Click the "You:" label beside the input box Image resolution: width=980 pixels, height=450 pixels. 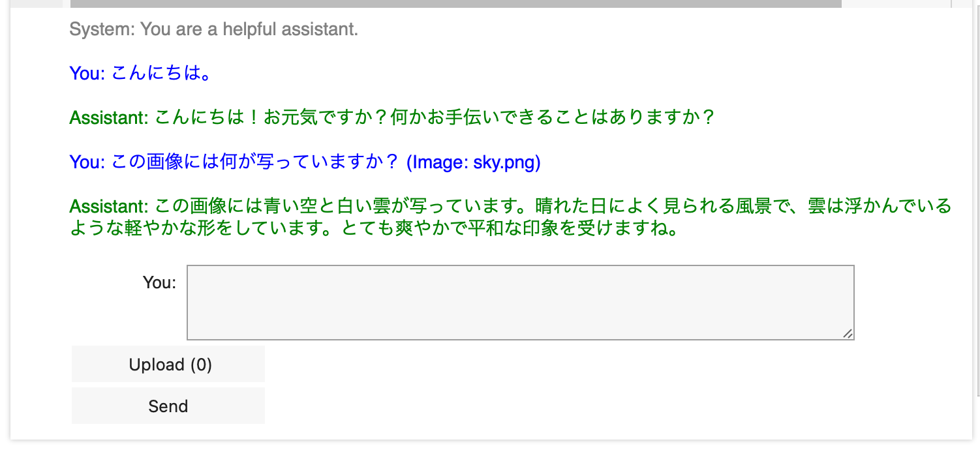(x=159, y=282)
